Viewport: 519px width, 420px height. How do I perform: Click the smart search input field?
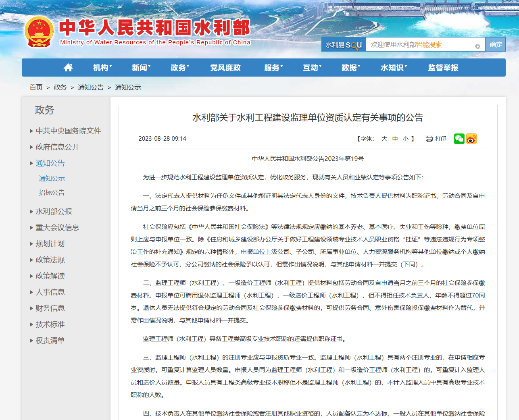[419, 45]
